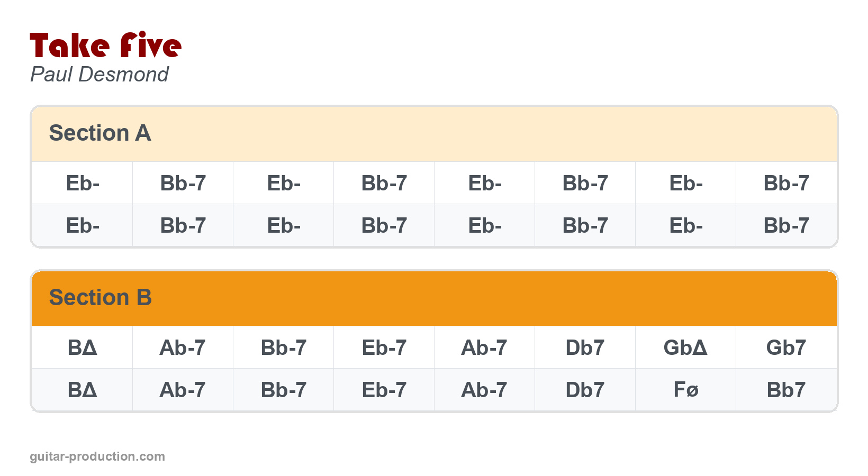Image resolution: width=868 pixels, height=476 pixels.
Task: Select the Bb7 chord ending Section B
Action: pyautogui.click(x=786, y=390)
